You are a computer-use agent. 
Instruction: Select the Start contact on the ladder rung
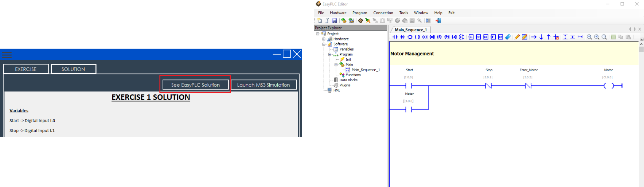(x=409, y=86)
